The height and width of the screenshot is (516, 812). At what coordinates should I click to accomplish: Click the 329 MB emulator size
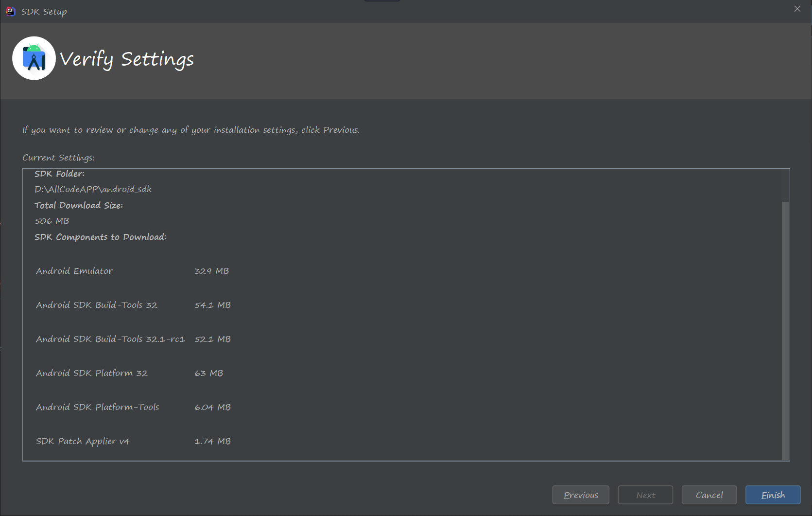[212, 271]
